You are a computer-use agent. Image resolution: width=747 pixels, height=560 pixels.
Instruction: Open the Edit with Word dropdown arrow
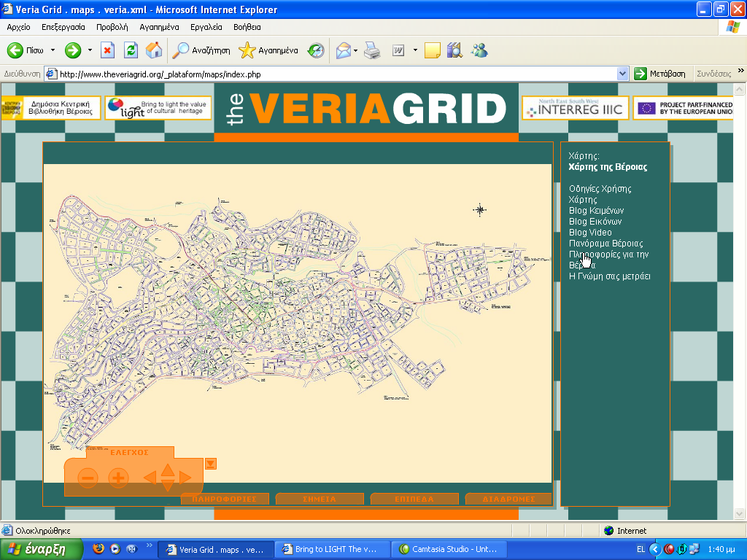coord(415,50)
